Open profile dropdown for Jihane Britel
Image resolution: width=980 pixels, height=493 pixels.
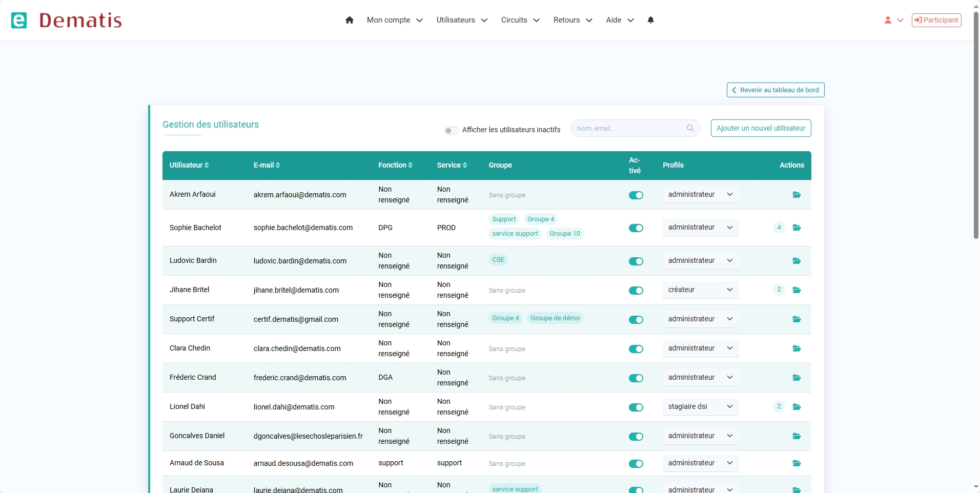(x=700, y=290)
